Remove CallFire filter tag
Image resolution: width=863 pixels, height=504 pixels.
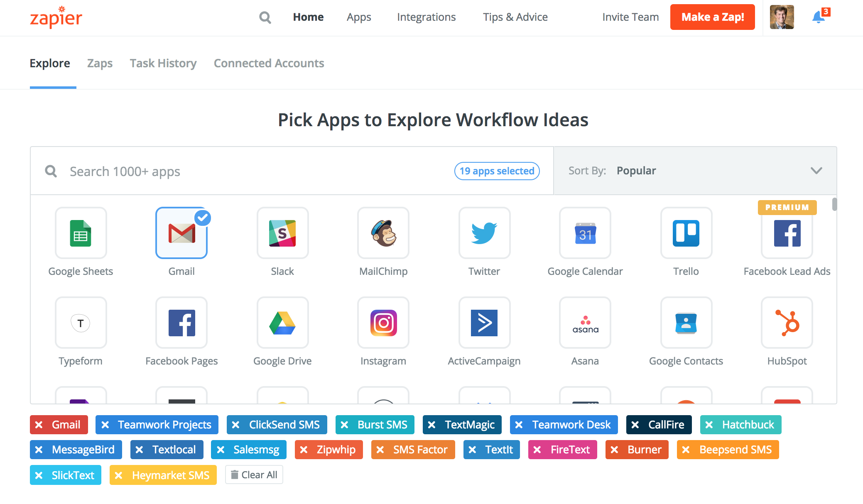(635, 423)
